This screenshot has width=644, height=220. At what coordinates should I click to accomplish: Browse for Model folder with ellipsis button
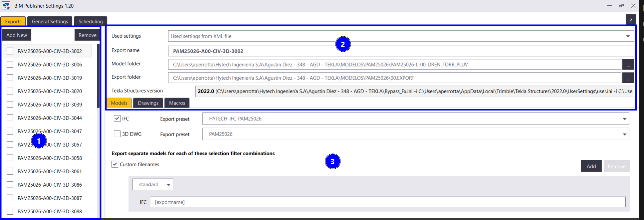tap(628, 64)
